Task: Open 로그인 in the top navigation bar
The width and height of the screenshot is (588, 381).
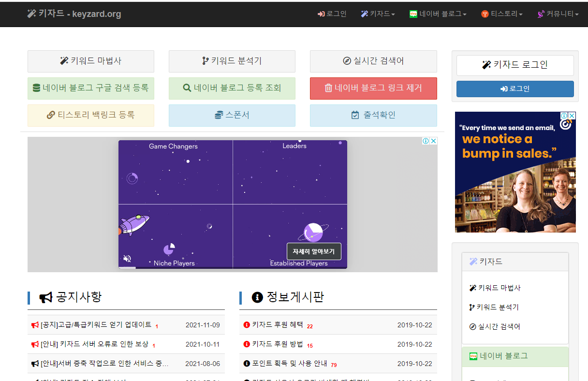Action: pyautogui.click(x=332, y=14)
